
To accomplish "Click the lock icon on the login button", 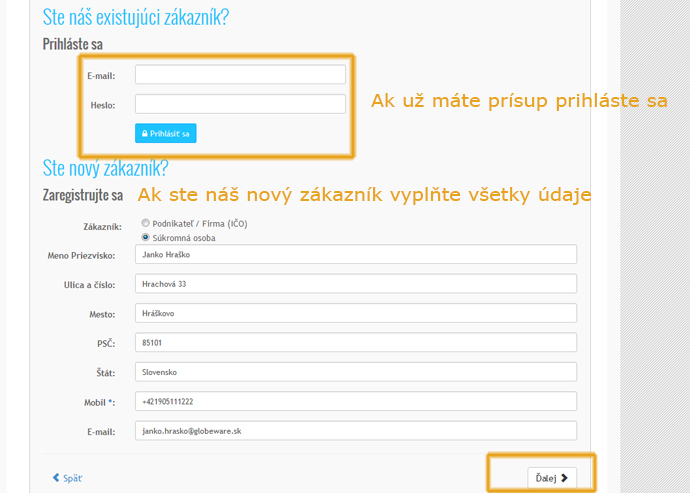I will point(144,133).
